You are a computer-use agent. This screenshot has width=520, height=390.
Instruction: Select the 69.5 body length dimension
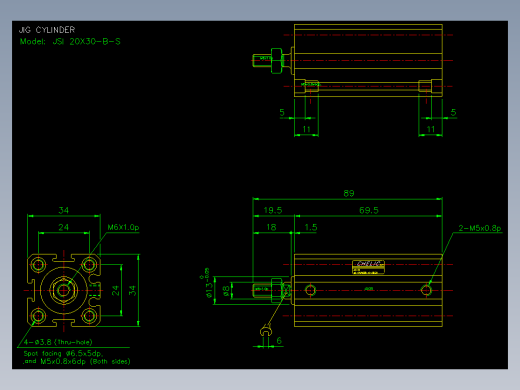click(x=369, y=210)
